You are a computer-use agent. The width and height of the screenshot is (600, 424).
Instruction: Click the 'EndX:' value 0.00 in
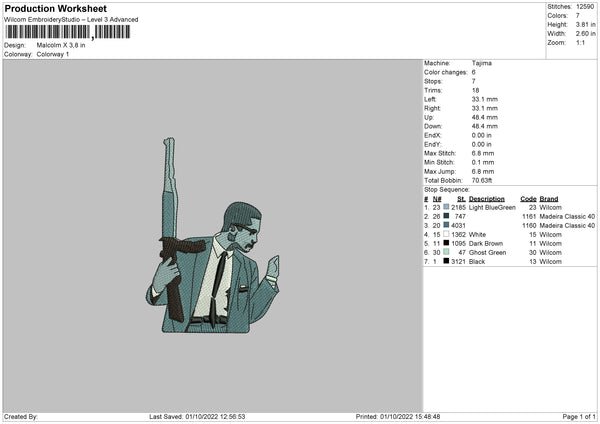tap(482, 135)
